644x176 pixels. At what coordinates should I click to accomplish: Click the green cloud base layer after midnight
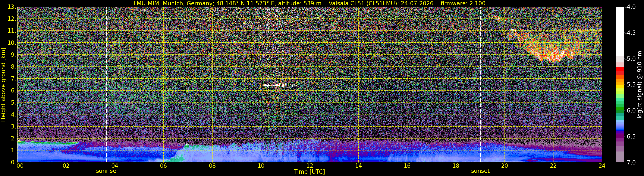point(47,143)
